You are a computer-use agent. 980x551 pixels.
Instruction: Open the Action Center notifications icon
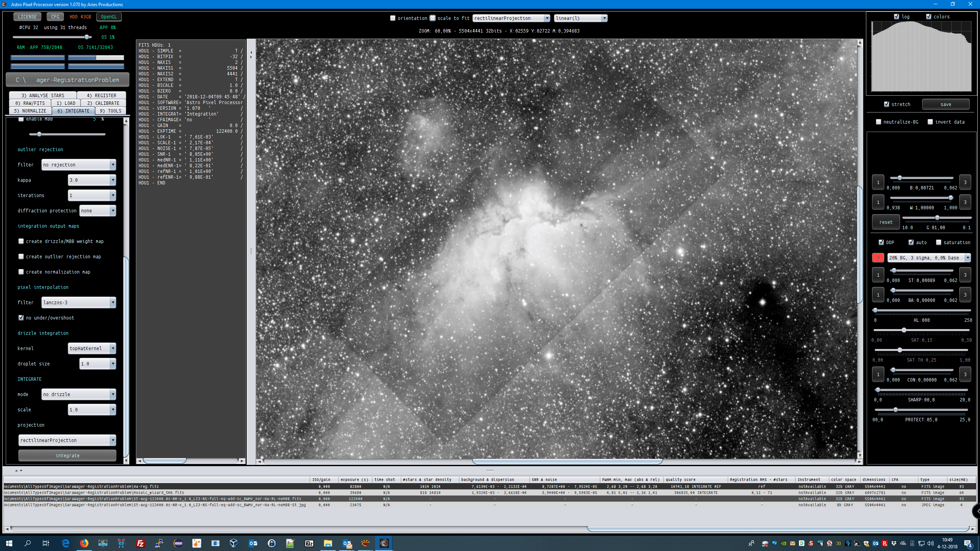968,543
